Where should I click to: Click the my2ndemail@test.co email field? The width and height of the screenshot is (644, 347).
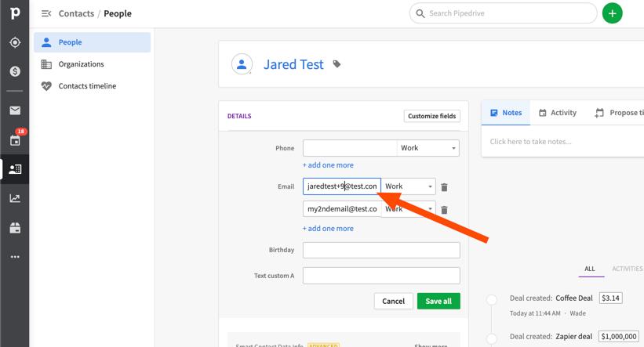[x=342, y=209]
